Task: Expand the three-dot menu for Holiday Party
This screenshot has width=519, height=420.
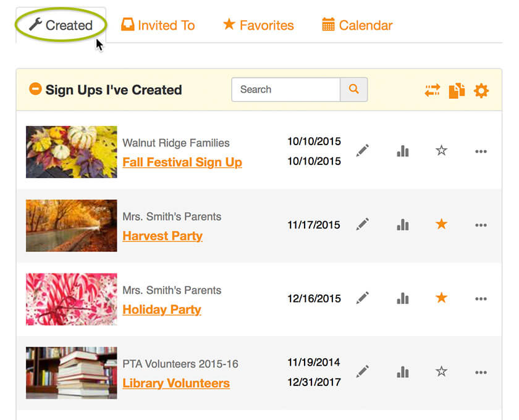Action: 481,299
